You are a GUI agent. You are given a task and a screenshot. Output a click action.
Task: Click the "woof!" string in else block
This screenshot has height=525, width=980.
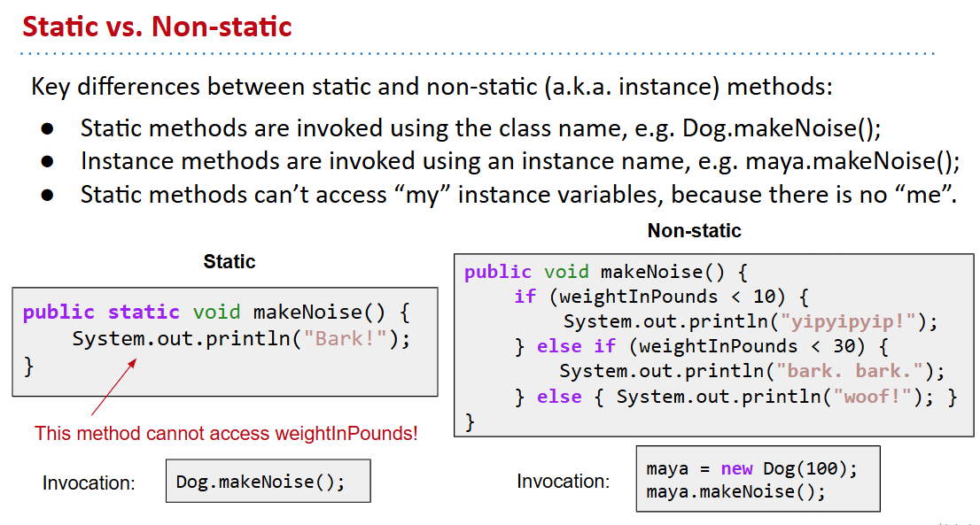tap(870, 398)
